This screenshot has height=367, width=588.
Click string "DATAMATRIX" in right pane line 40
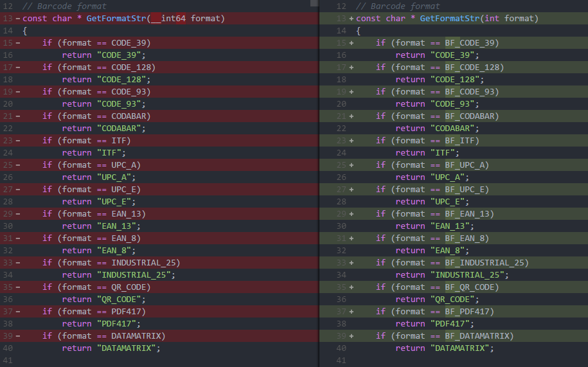[459, 348]
